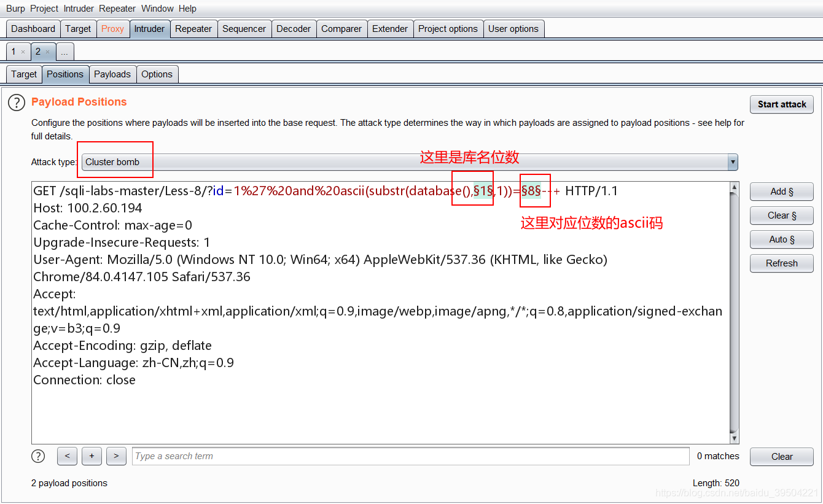
Task: Click the Refresh button
Action: 782,263
